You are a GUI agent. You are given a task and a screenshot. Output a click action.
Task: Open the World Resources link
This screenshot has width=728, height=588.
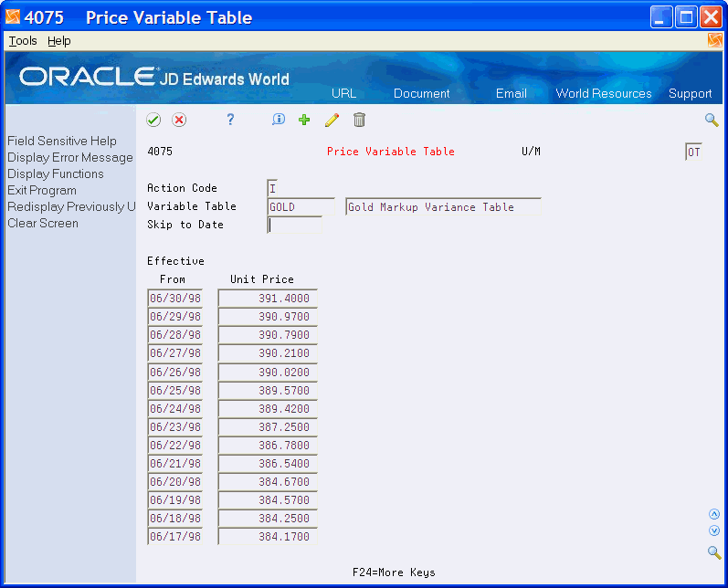[x=604, y=93]
